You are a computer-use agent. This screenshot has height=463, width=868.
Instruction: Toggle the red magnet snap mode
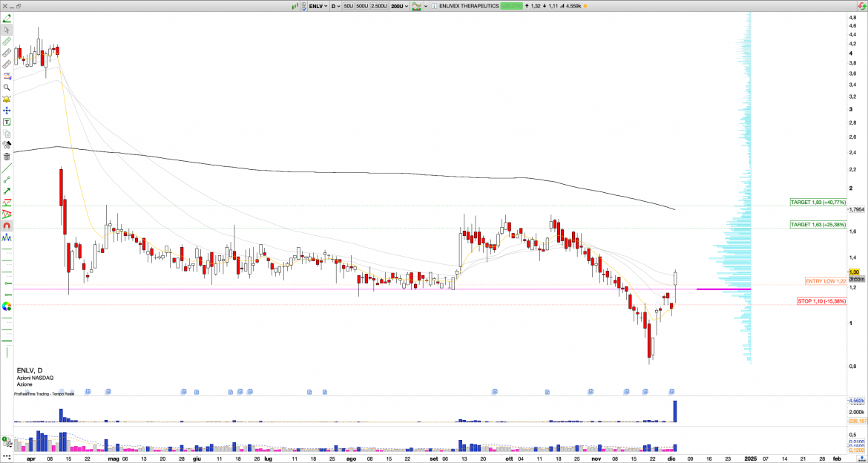tap(7, 226)
